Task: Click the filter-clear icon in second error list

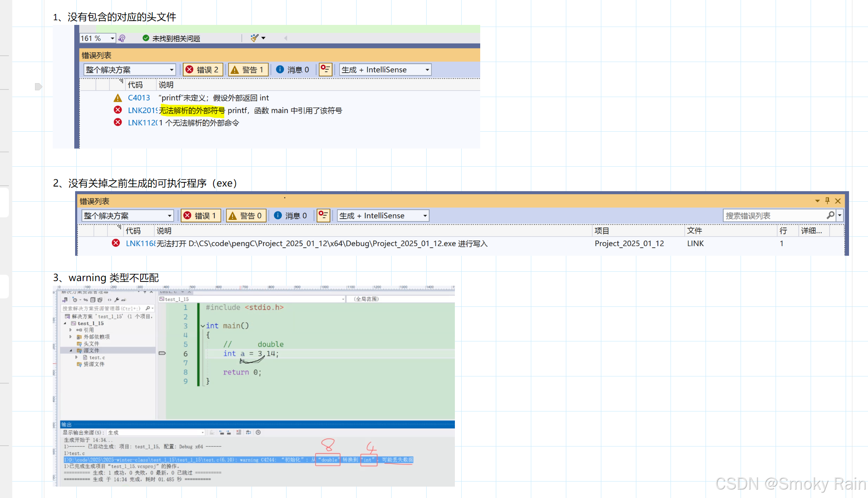Action: (323, 216)
